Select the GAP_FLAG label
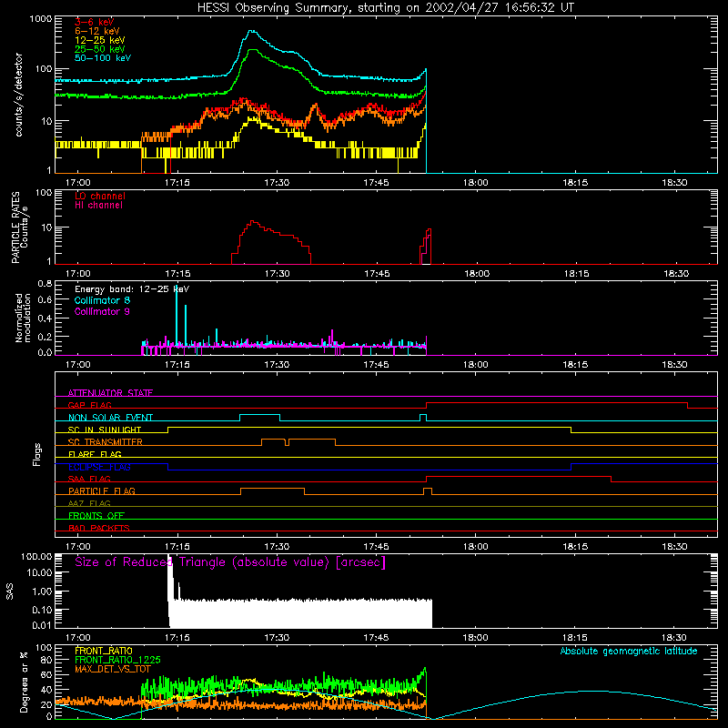 click(89, 405)
